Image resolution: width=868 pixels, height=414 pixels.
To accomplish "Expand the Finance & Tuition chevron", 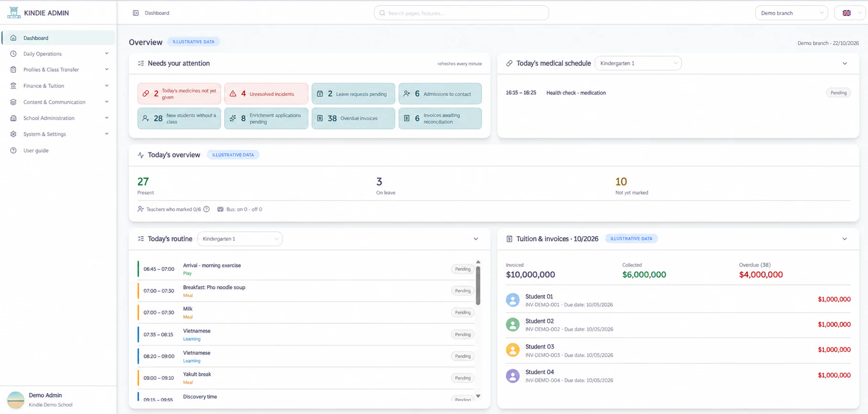I will pos(107,86).
